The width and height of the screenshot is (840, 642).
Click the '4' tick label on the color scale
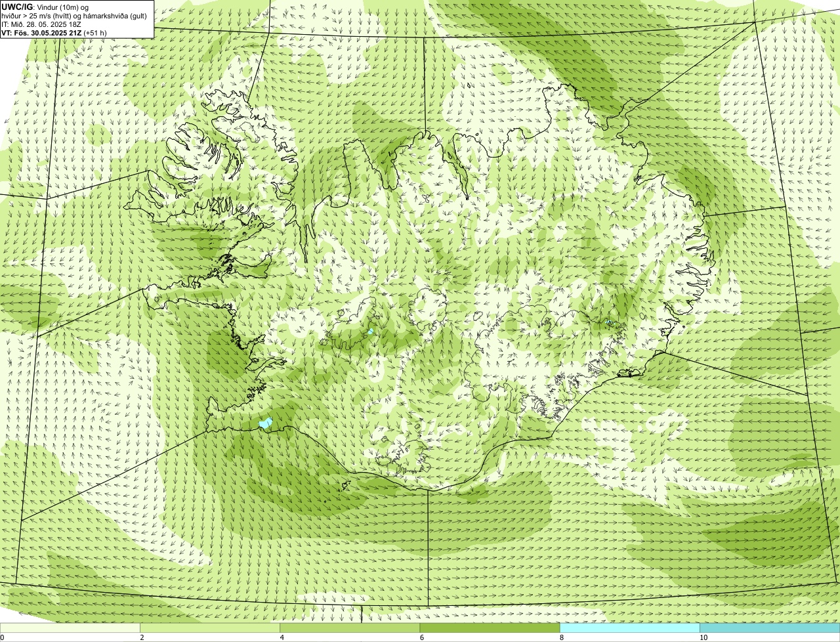(x=282, y=637)
